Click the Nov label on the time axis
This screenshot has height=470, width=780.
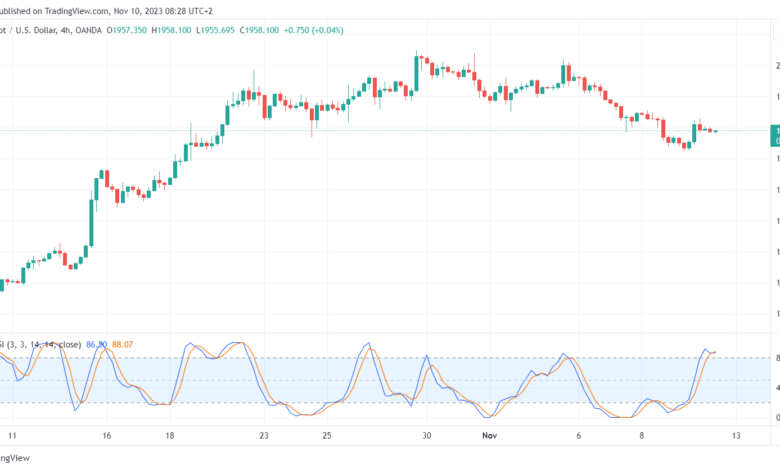coord(489,436)
